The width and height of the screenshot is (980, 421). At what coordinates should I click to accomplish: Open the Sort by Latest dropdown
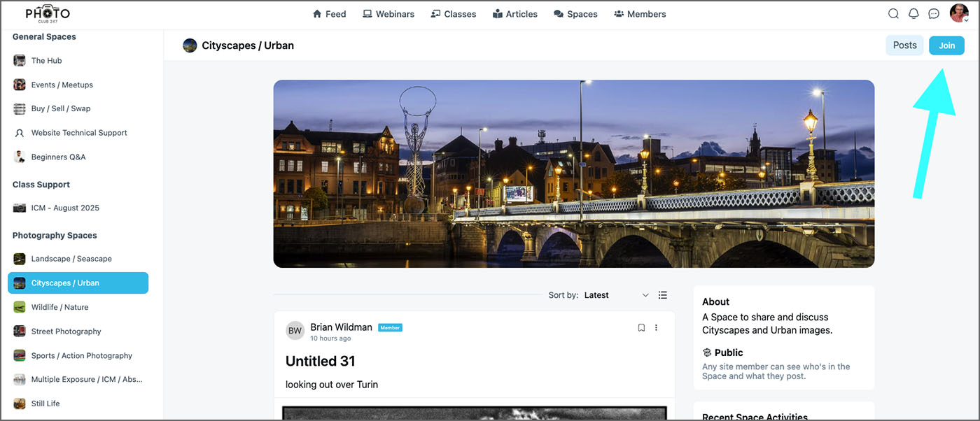[616, 295]
